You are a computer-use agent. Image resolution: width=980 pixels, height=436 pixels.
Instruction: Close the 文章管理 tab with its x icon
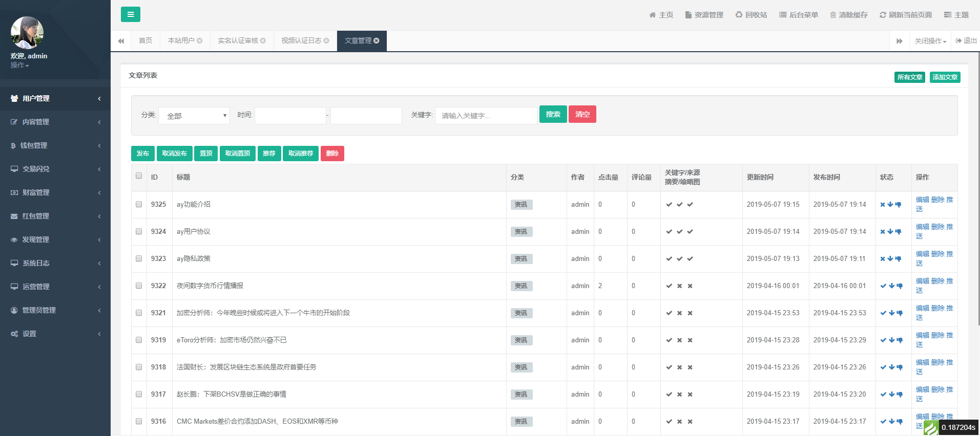377,41
